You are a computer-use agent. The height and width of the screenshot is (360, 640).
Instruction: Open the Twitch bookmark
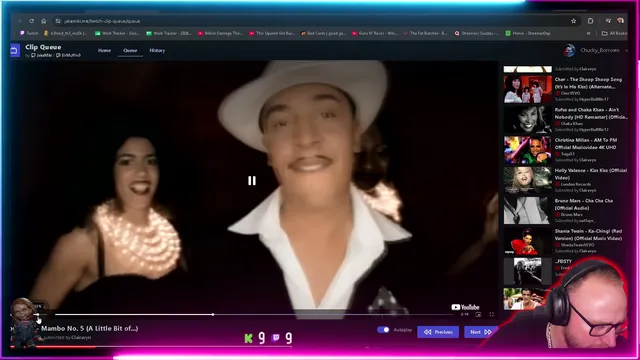point(29,33)
